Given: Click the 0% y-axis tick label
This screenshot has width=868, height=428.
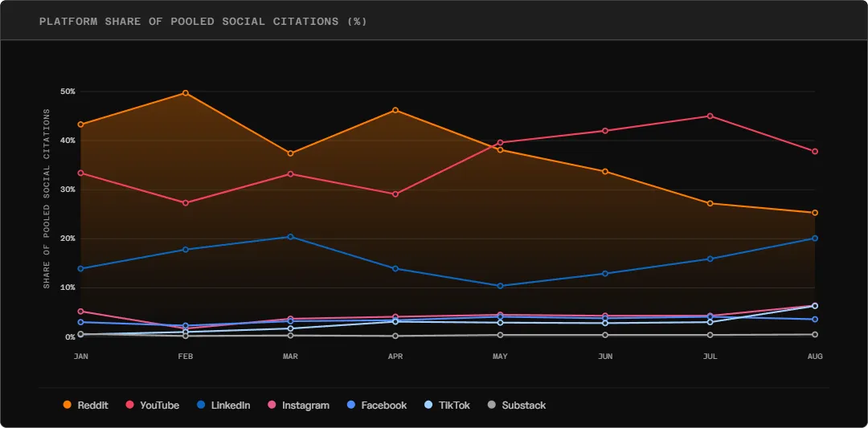Looking at the screenshot, I should (x=70, y=336).
